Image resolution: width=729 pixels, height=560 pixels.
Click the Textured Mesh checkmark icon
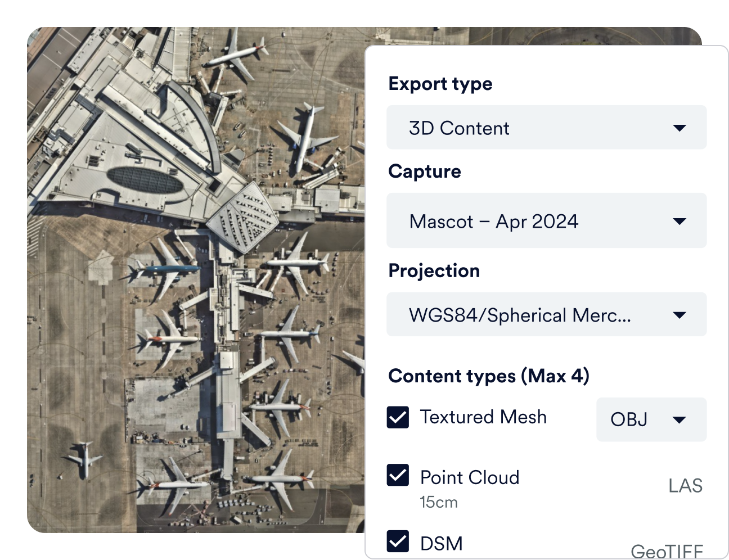pyautogui.click(x=398, y=417)
